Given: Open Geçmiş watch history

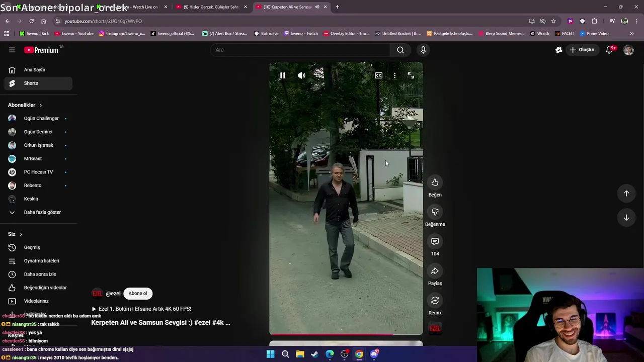Looking at the screenshot, I should pos(38,247).
